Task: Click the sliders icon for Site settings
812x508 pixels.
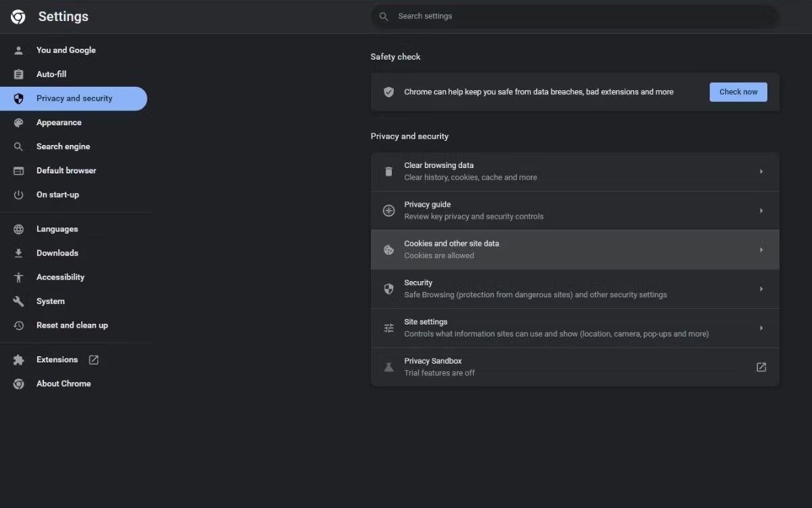Action: [388, 328]
